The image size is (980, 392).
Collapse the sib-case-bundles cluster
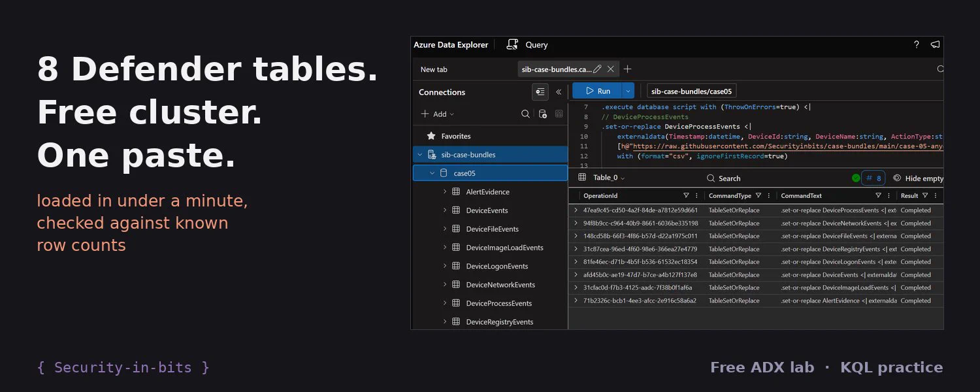(x=419, y=155)
